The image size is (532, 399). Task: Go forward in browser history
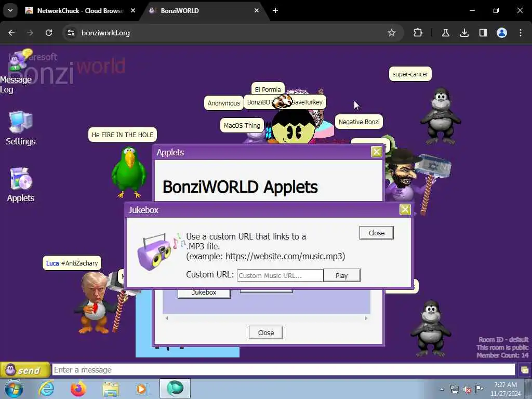(x=30, y=33)
